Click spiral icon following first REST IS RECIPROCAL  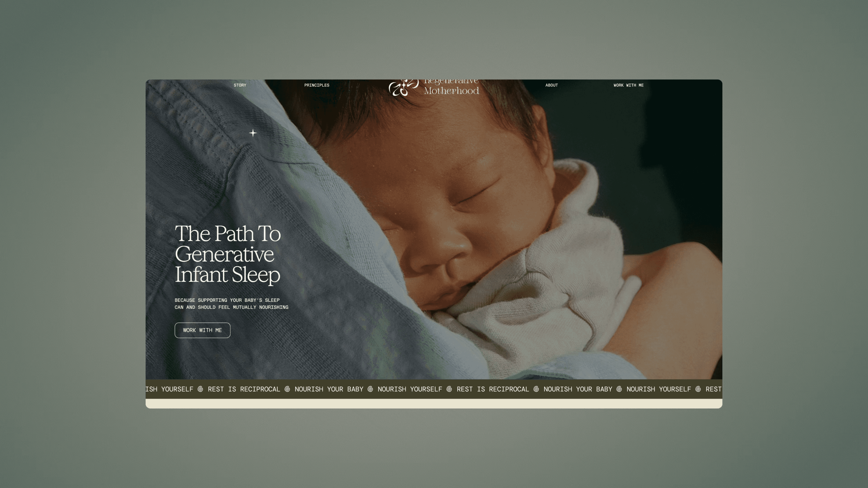click(x=287, y=389)
